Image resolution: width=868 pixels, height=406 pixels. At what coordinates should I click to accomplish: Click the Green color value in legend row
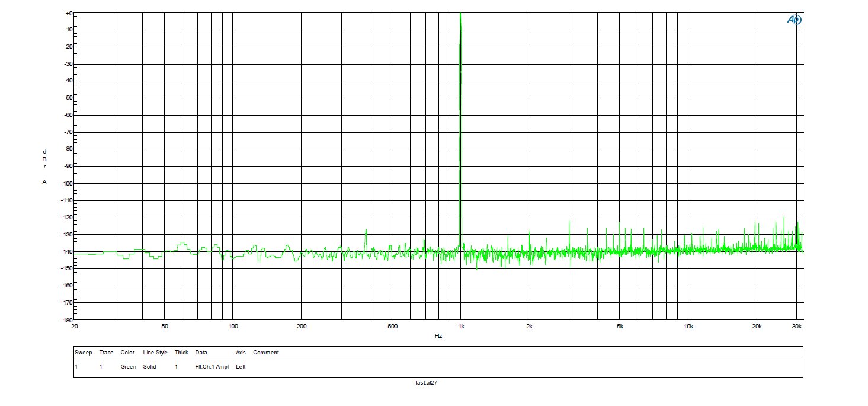point(128,367)
